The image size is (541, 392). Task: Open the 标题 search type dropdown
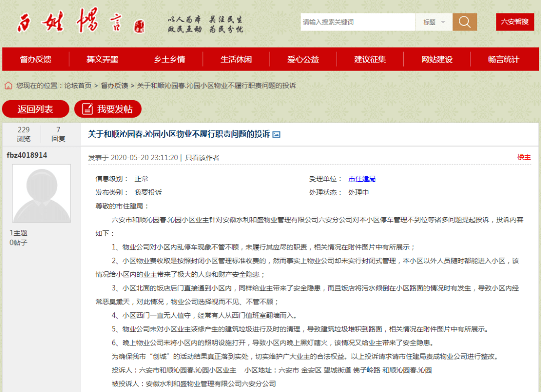(434, 22)
